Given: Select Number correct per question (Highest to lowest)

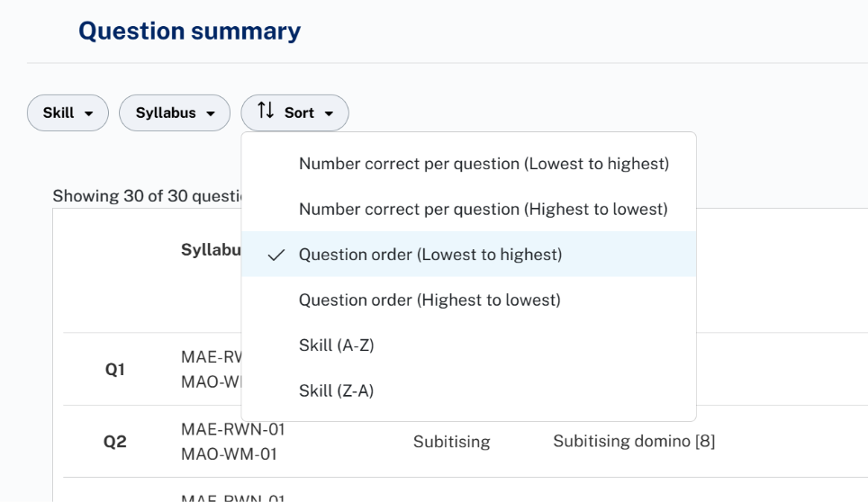Looking at the screenshot, I should click(x=468, y=209).
